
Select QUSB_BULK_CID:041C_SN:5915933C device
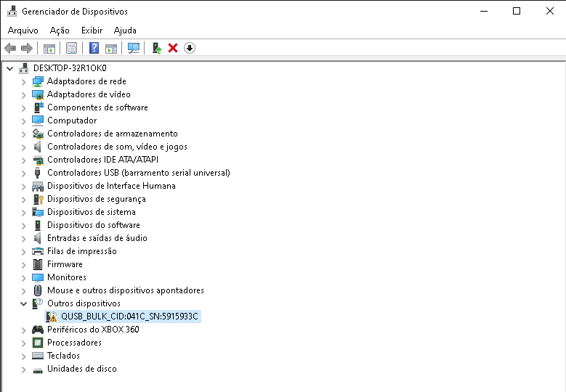click(x=129, y=317)
